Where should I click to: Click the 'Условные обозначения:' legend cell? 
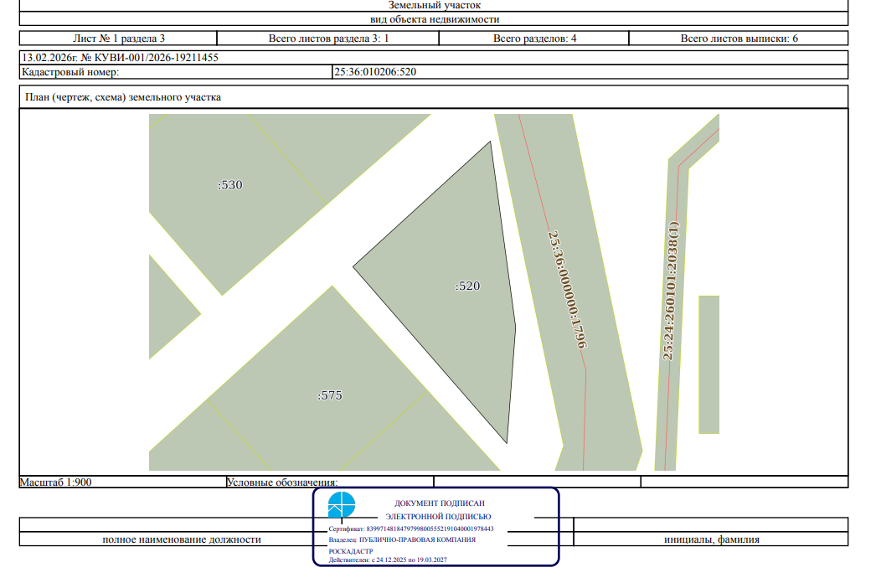(x=281, y=482)
